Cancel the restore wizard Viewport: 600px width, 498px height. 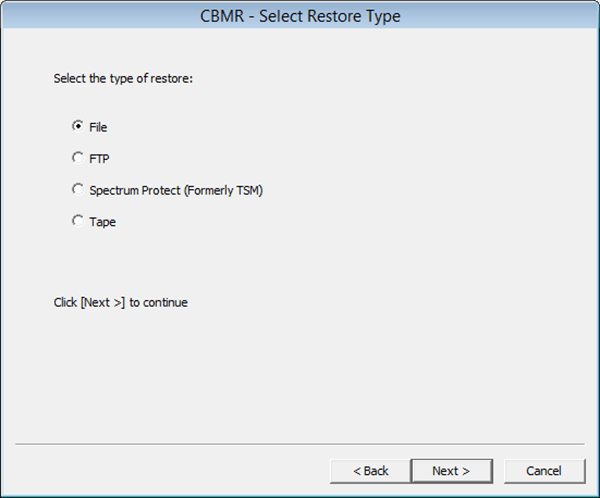click(x=545, y=471)
